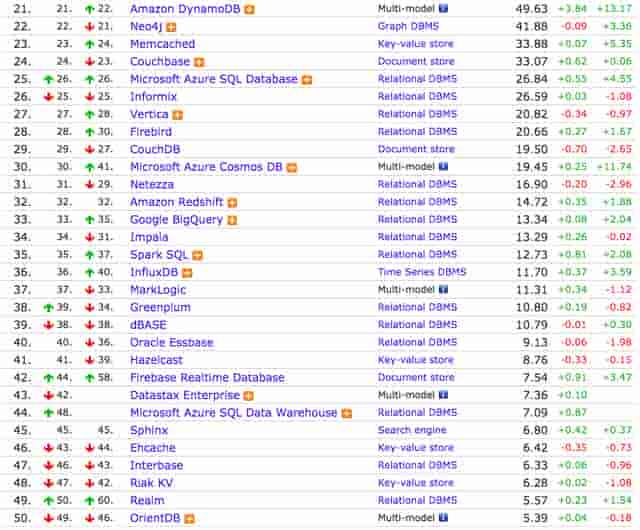Open the Greenplum link
The width and height of the screenshot is (640, 530).
coord(160,307)
